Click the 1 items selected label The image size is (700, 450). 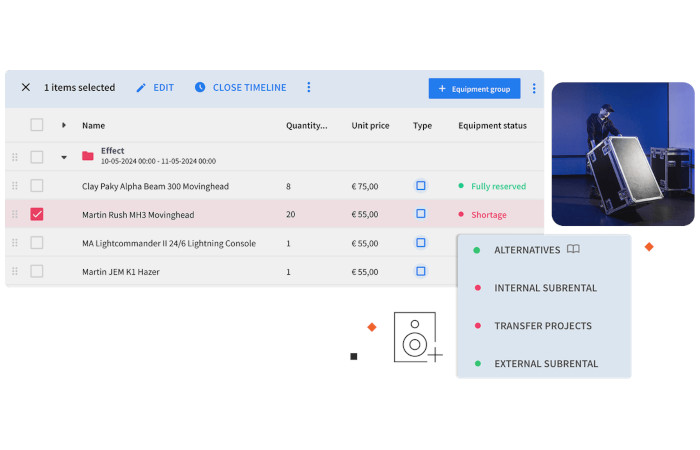79,88
